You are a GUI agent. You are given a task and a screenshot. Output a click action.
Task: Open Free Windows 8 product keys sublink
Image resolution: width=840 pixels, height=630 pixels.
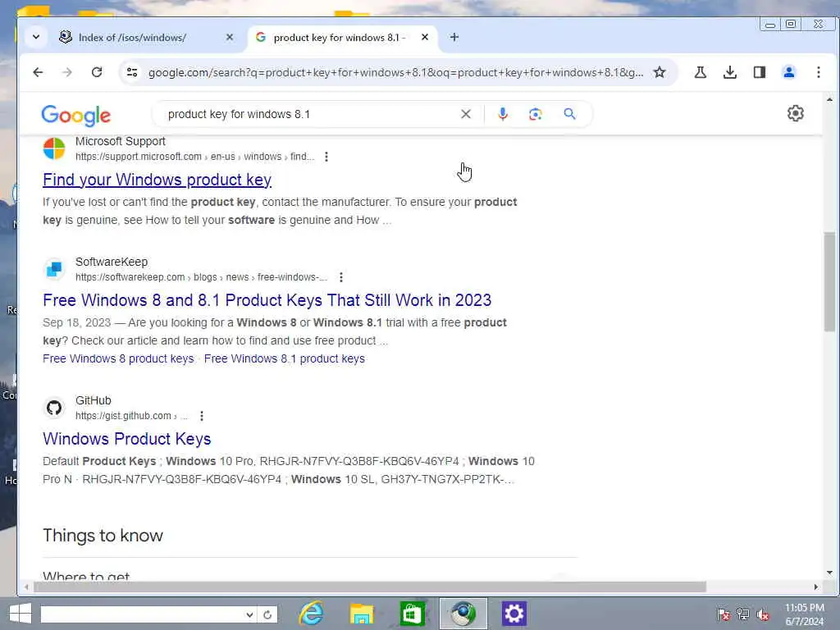click(x=118, y=359)
